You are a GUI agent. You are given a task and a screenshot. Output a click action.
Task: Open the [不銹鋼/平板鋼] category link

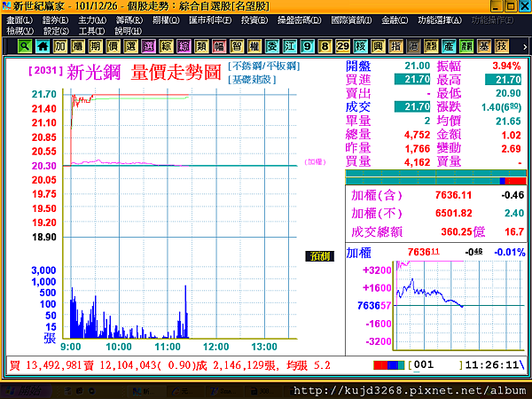click(264, 66)
